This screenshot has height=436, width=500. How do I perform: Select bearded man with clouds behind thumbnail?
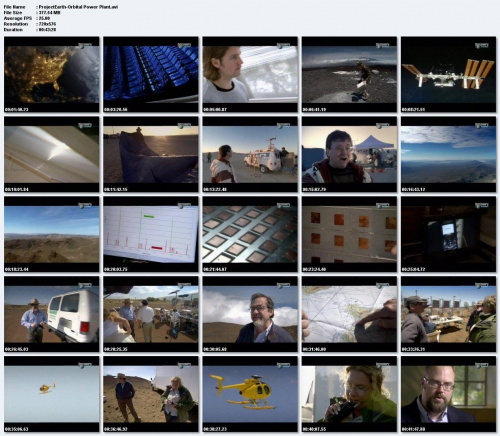coord(250,314)
